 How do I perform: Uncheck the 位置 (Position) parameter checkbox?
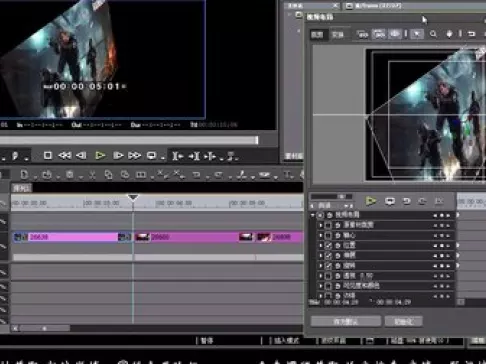328,246
